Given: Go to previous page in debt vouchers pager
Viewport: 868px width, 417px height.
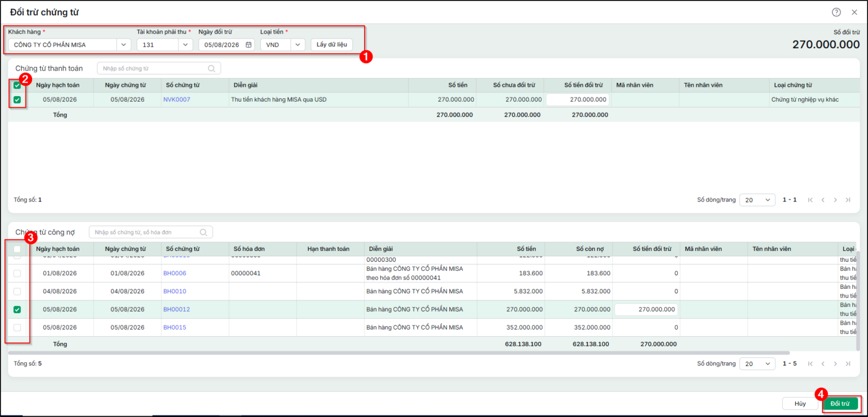Looking at the screenshot, I should click(x=823, y=364).
